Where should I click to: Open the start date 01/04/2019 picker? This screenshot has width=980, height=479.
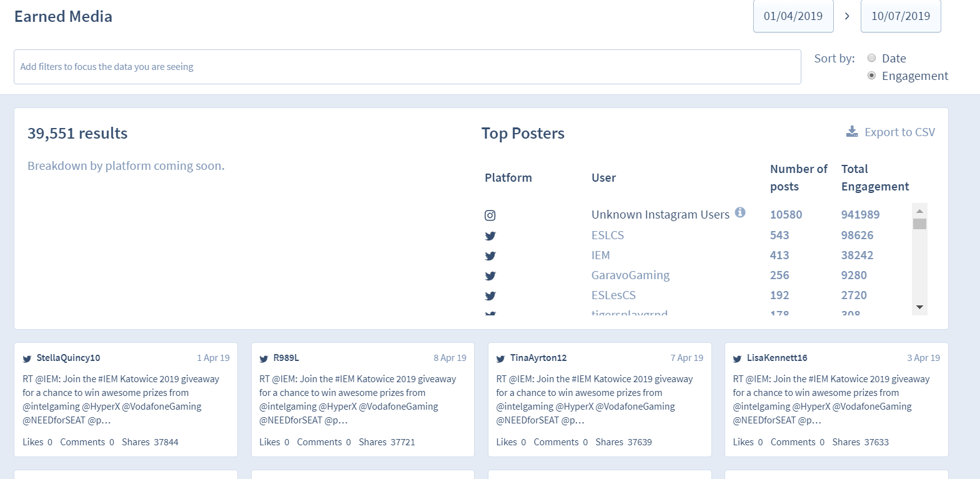tap(793, 16)
